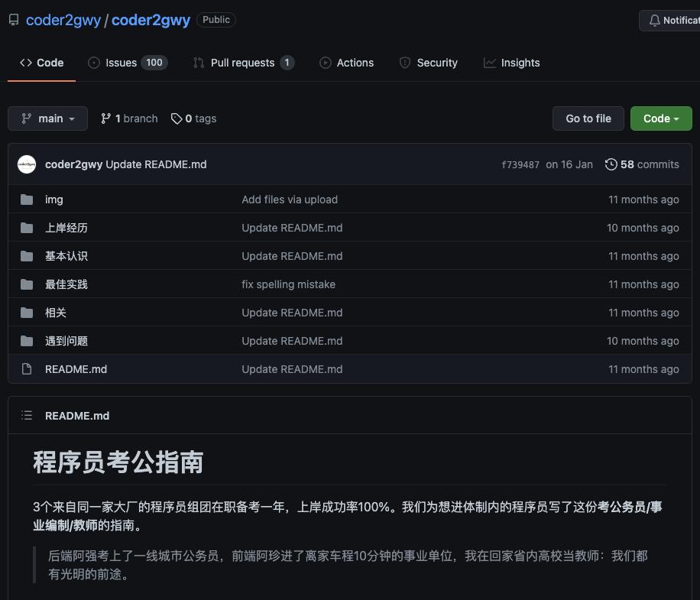Click the branch icon beside 1 branch
Screen dimensions: 700x600
(x=105, y=118)
